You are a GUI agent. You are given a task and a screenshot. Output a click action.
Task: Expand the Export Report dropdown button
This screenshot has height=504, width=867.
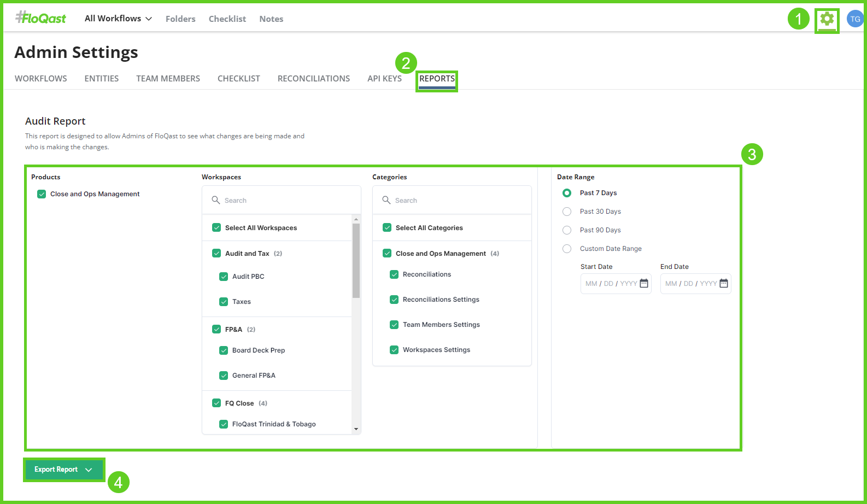click(x=64, y=470)
